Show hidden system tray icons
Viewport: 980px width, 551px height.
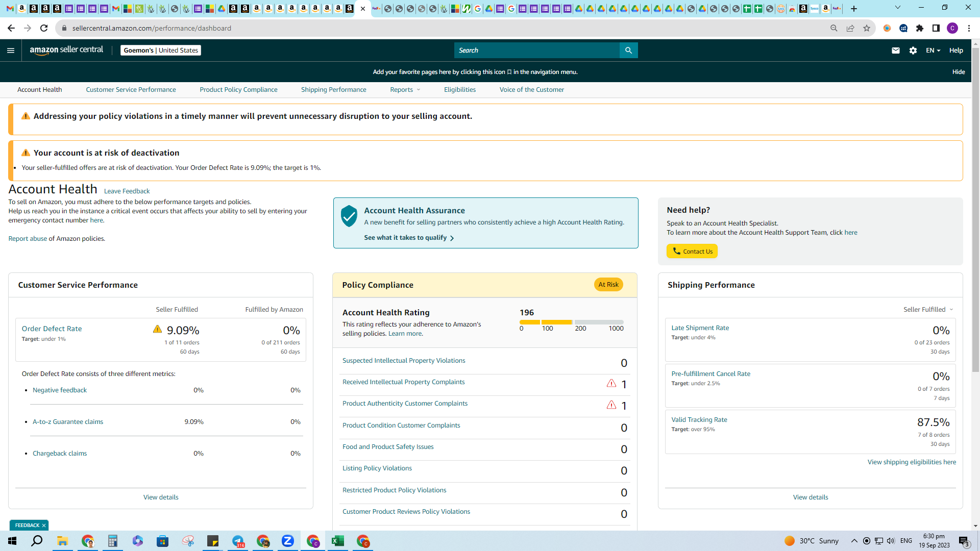(x=854, y=541)
